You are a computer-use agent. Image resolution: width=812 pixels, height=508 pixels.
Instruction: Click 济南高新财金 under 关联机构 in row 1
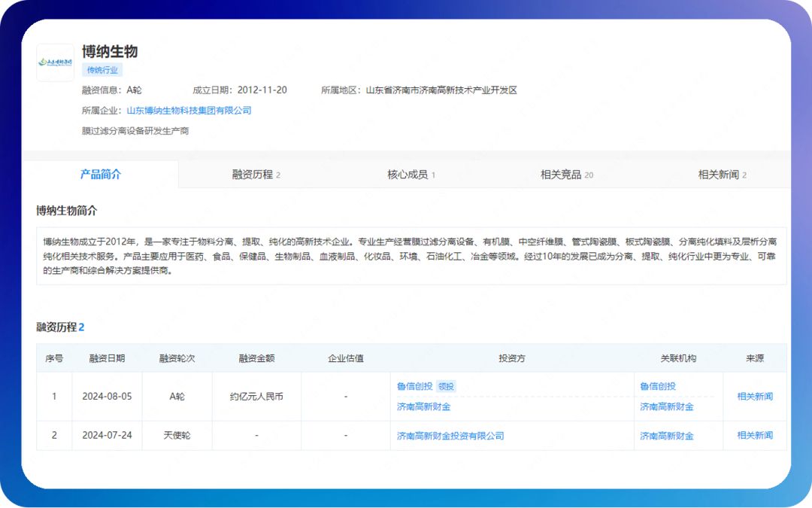[x=666, y=407]
